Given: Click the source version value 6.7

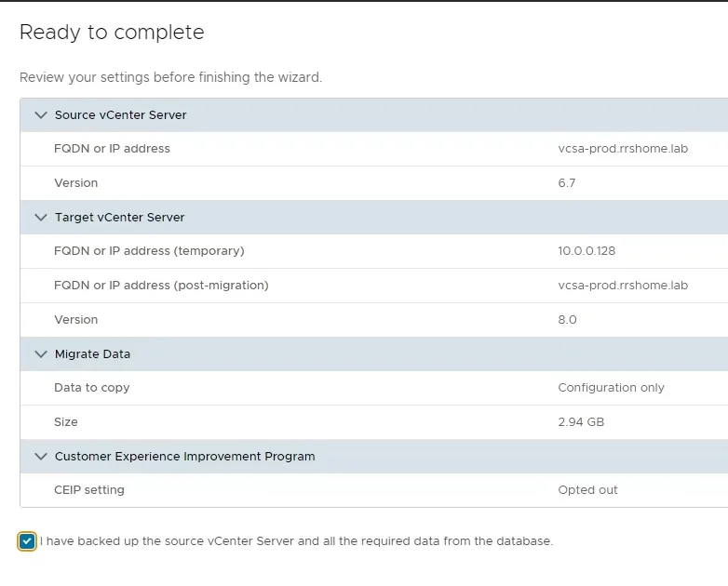Looking at the screenshot, I should pos(566,183).
